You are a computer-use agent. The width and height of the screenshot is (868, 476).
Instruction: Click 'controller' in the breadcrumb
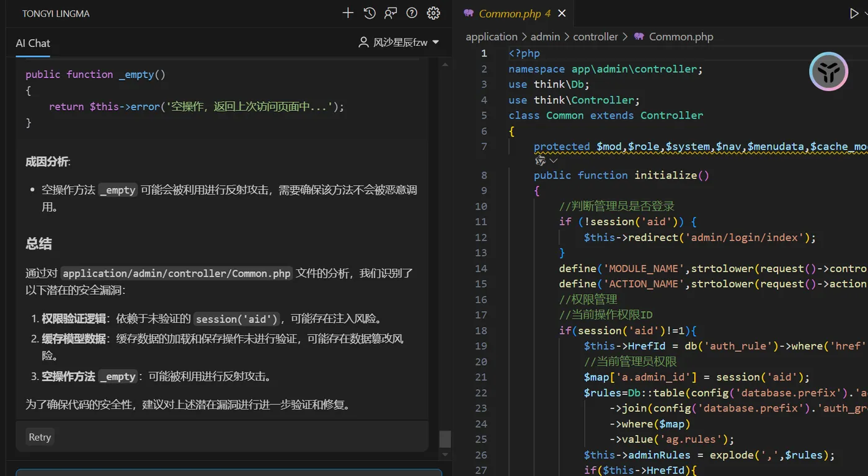[x=595, y=37]
